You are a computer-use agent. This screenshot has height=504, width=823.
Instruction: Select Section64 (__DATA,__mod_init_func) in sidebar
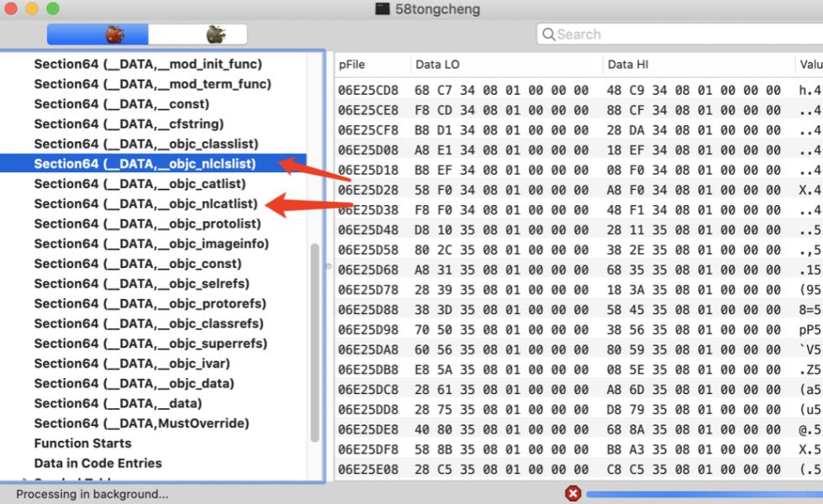coord(147,64)
